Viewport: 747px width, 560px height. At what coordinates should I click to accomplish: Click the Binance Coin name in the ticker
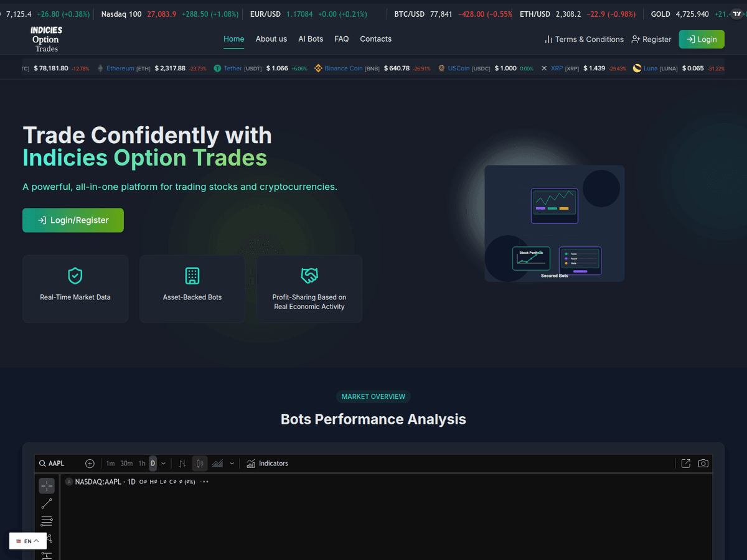point(344,68)
